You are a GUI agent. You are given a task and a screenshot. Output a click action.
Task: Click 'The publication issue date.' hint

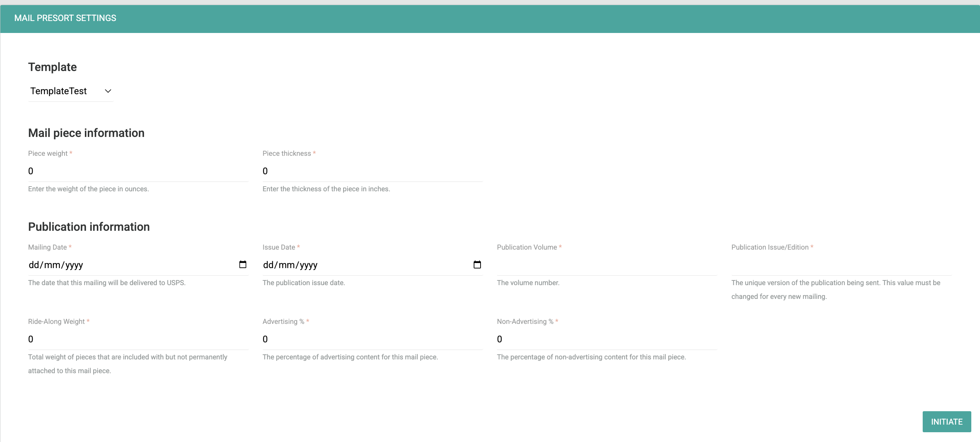tap(304, 283)
